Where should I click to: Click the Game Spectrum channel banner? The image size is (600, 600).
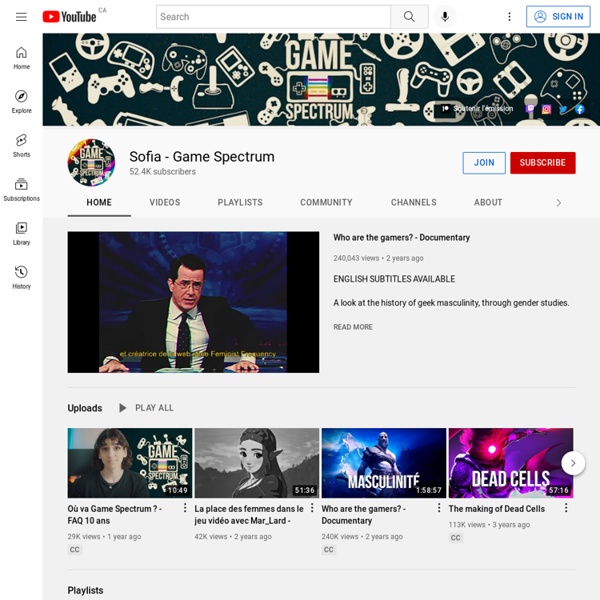click(x=321, y=79)
